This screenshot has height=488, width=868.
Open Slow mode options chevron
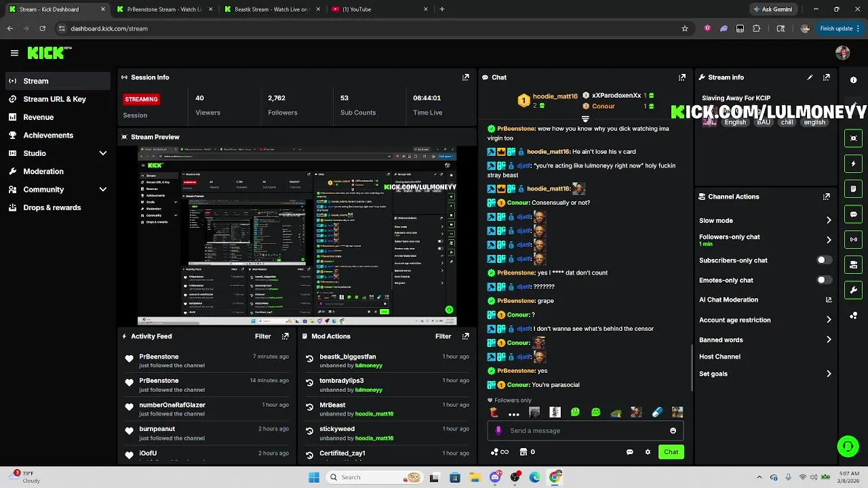point(829,220)
